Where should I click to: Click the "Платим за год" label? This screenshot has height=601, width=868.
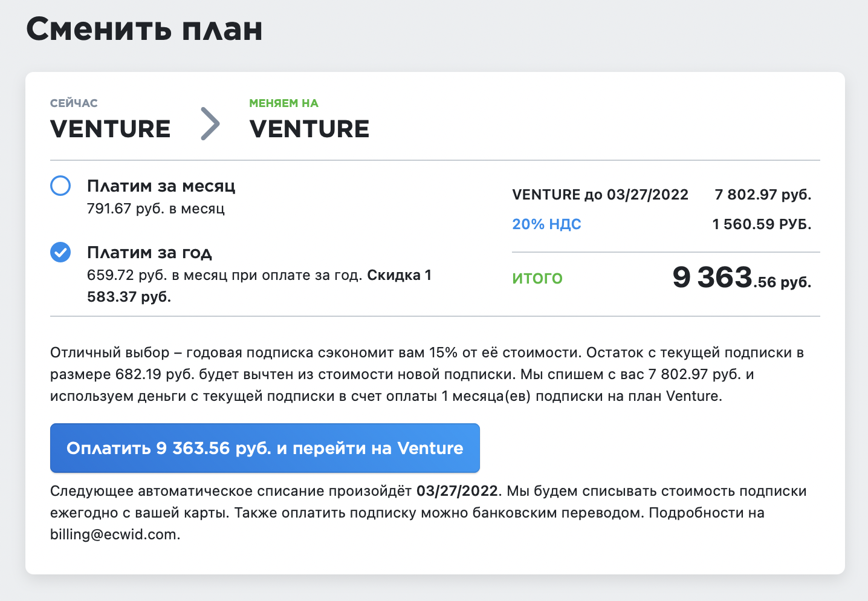point(149,252)
